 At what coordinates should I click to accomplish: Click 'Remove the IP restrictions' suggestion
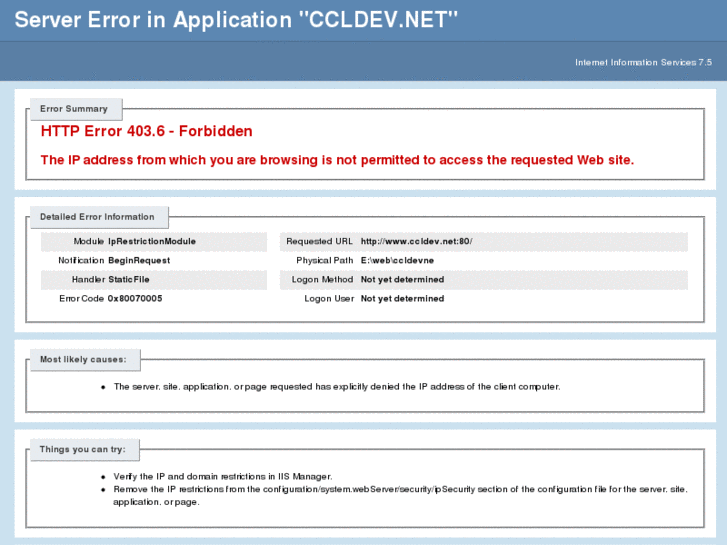click(x=401, y=495)
